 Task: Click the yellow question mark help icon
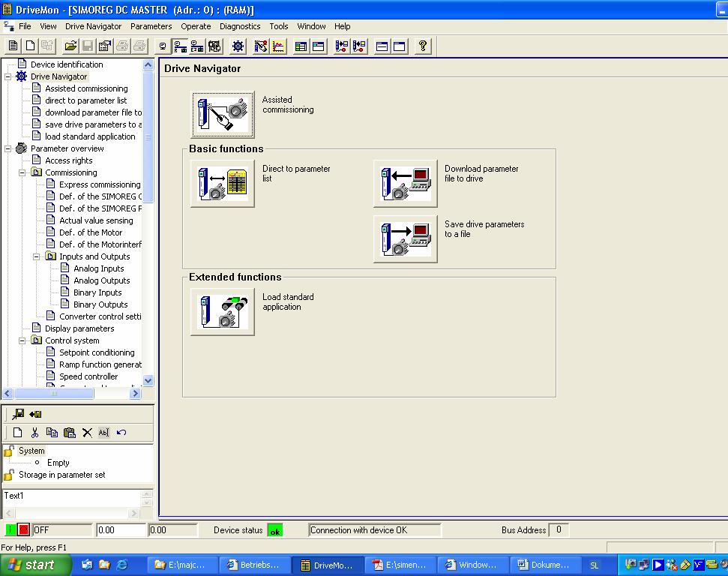[x=423, y=46]
